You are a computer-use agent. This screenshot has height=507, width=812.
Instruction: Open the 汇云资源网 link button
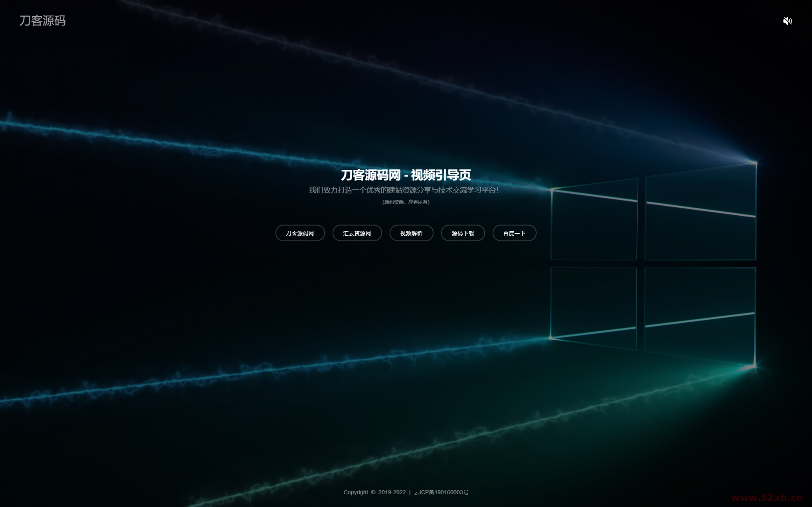(357, 233)
